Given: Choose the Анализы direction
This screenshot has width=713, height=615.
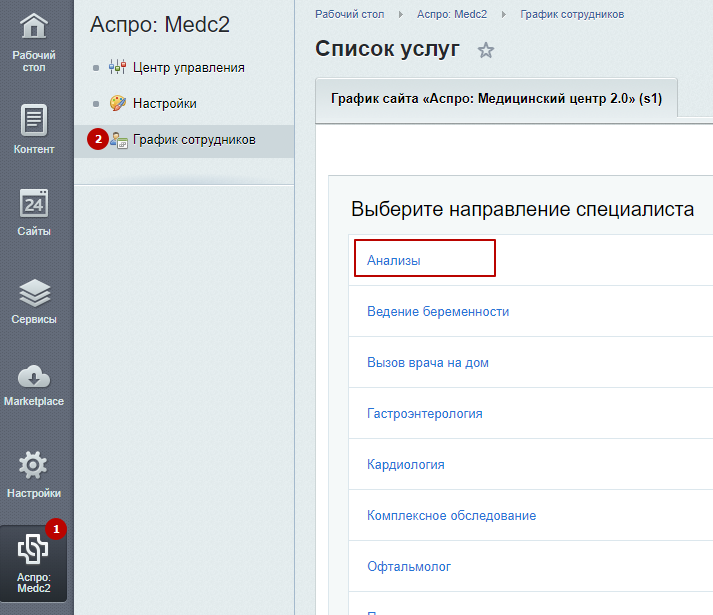Looking at the screenshot, I should click(x=393, y=261).
